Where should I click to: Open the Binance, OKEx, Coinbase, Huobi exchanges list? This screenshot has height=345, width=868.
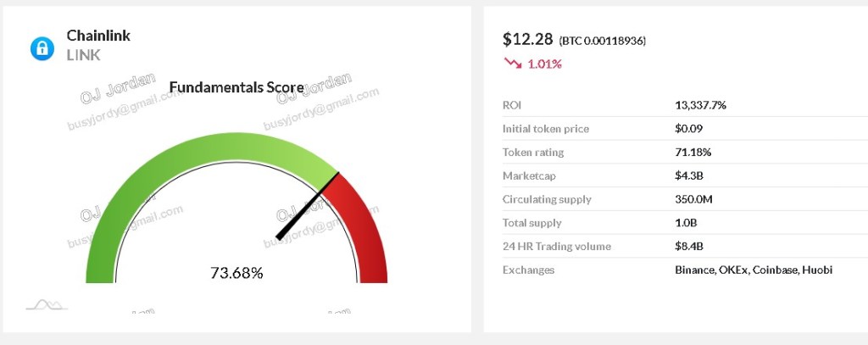coord(754,270)
